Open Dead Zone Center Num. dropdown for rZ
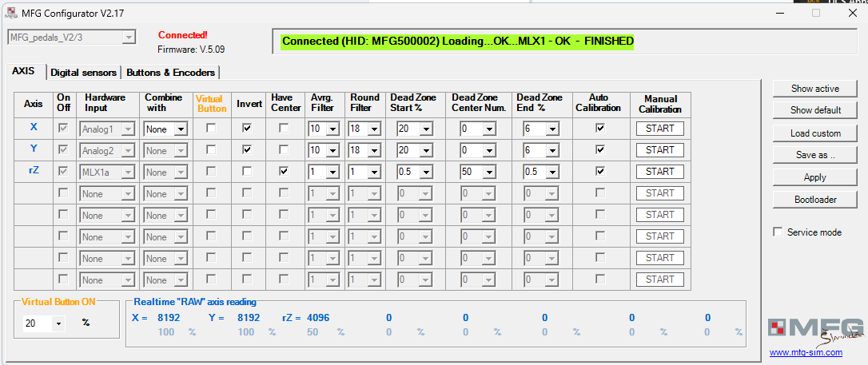This screenshot has height=365, width=868. click(489, 172)
